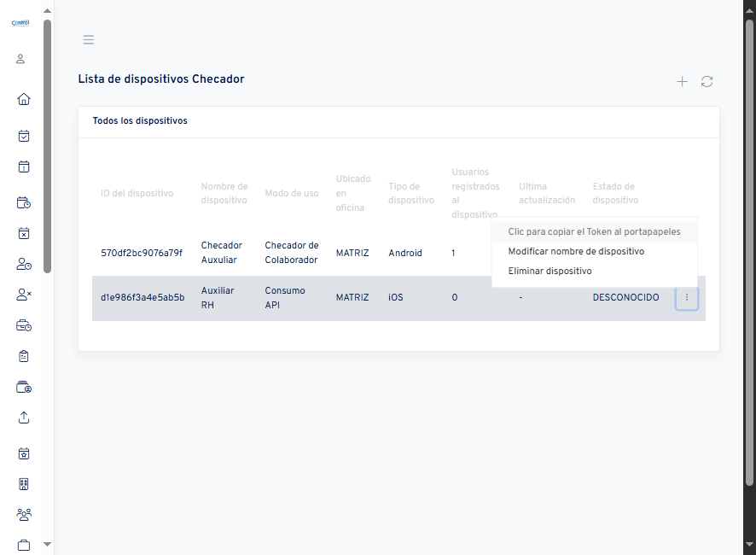Click Modo de uso column header
The height and width of the screenshot is (555, 756).
[292, 193]
